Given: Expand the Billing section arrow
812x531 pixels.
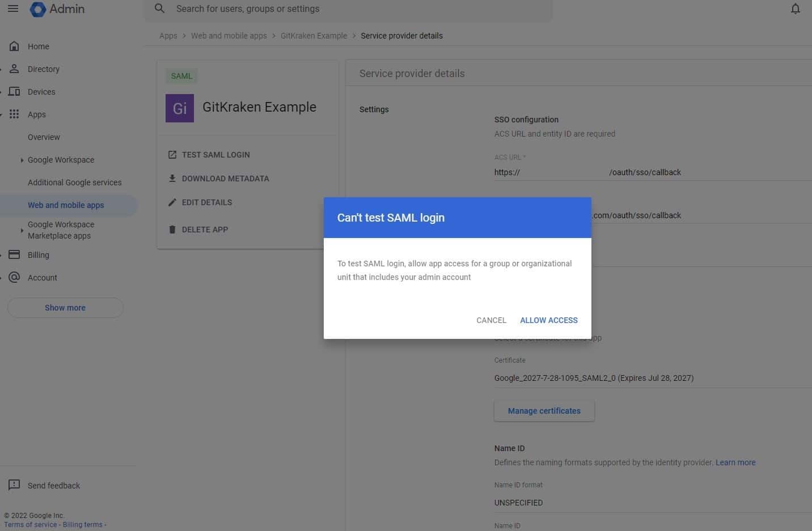Looking at the screenshot, I should (1, 255).
